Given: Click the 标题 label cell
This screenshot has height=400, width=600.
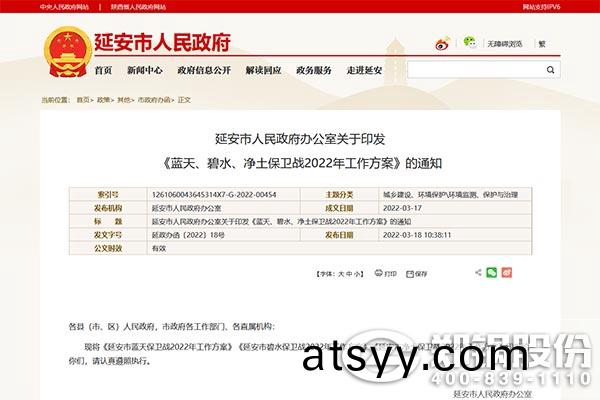Looking at the screenshot, I should click(x=108, y=222).
